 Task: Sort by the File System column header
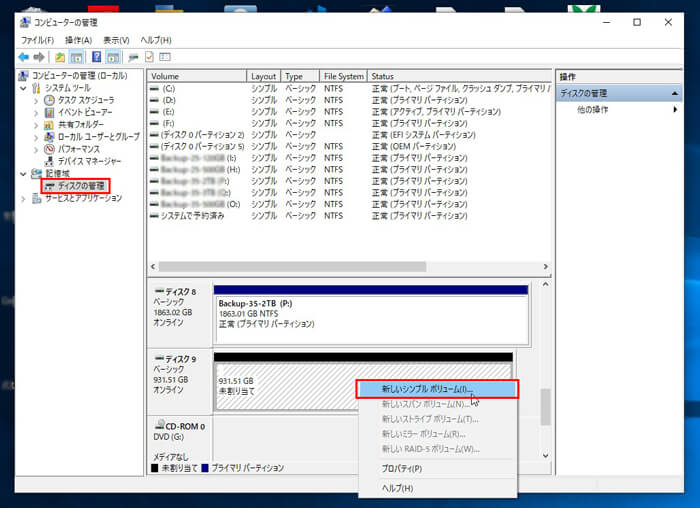(x=344, y=76)
